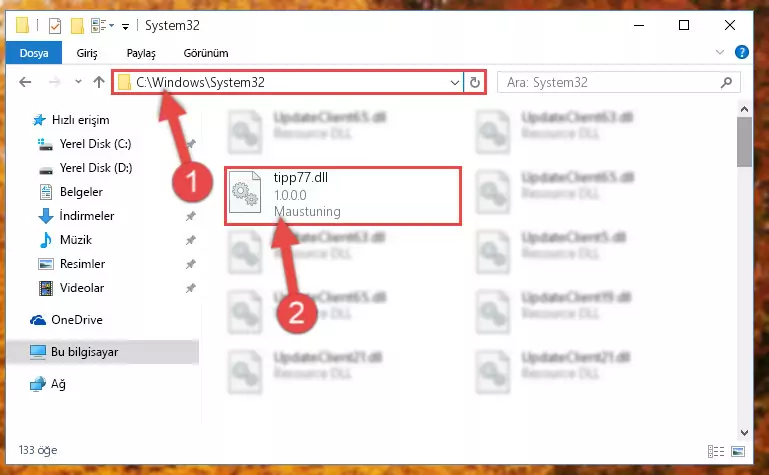This screenshot has height=475, width=769.
Task: Click the Ara: System32 search box
Action: tap(610, 82)
